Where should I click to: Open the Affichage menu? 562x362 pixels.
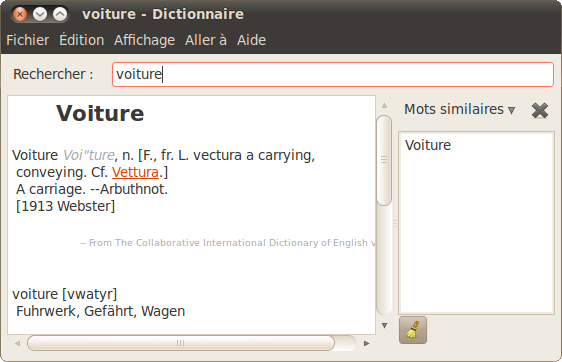(x=144, y=40)
